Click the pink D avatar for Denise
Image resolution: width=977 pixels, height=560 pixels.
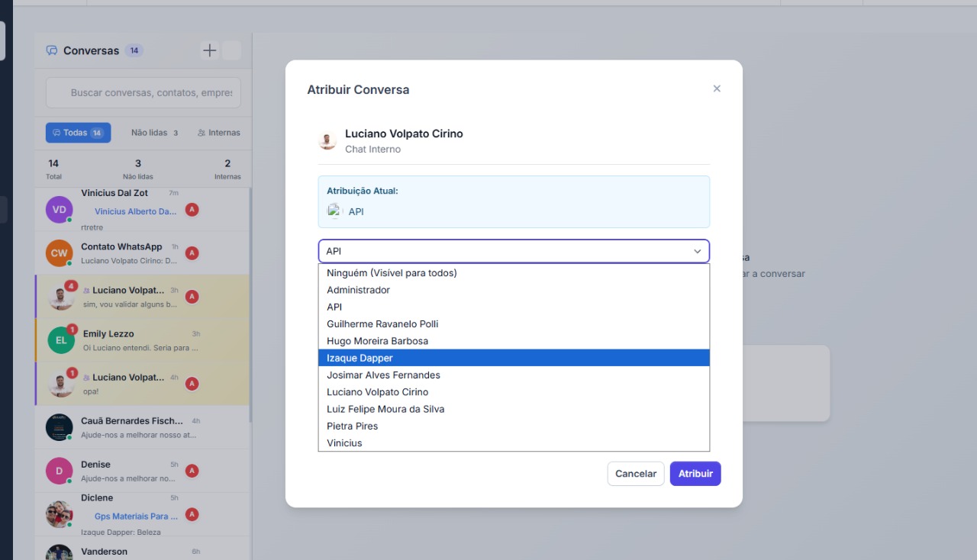59,471
